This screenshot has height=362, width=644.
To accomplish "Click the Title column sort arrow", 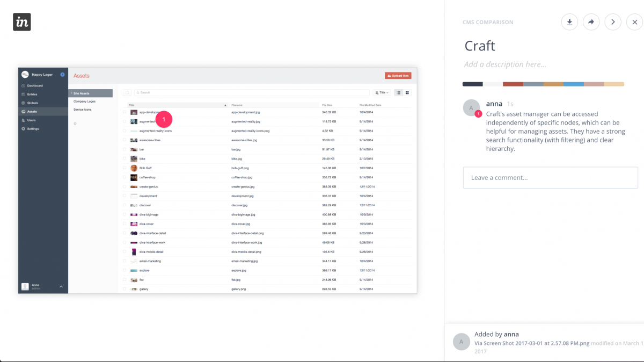I will click(225, 105).
